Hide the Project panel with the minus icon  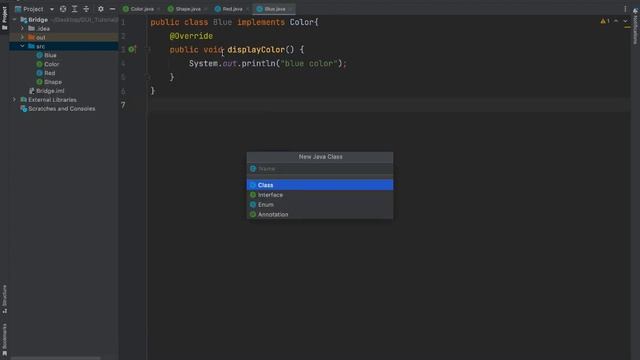pos(112,9)
